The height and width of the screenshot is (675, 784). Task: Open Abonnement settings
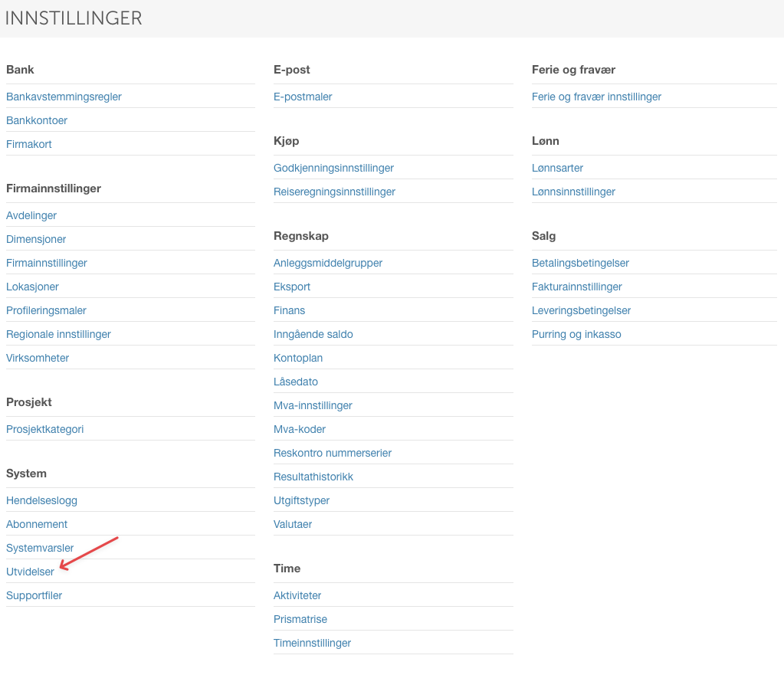(37, 524)
